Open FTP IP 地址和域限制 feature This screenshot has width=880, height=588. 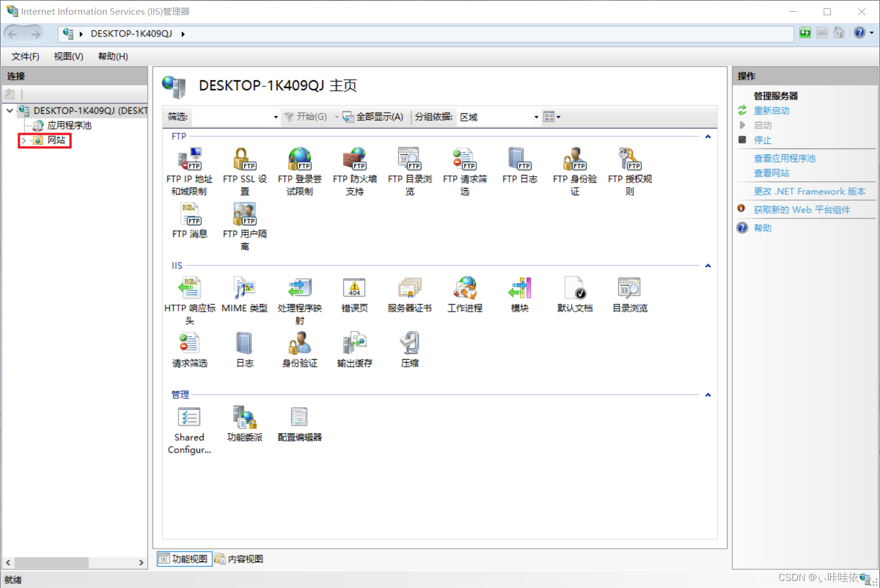(x=189, y=171)
